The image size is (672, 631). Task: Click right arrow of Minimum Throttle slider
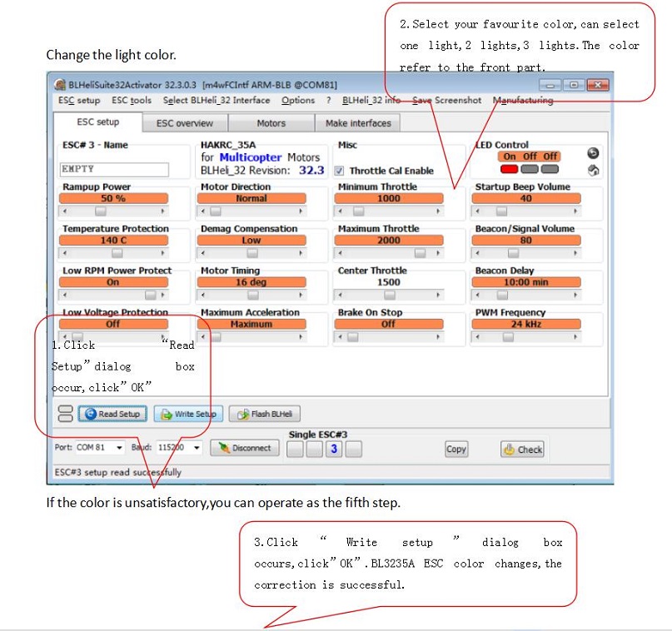438,211
